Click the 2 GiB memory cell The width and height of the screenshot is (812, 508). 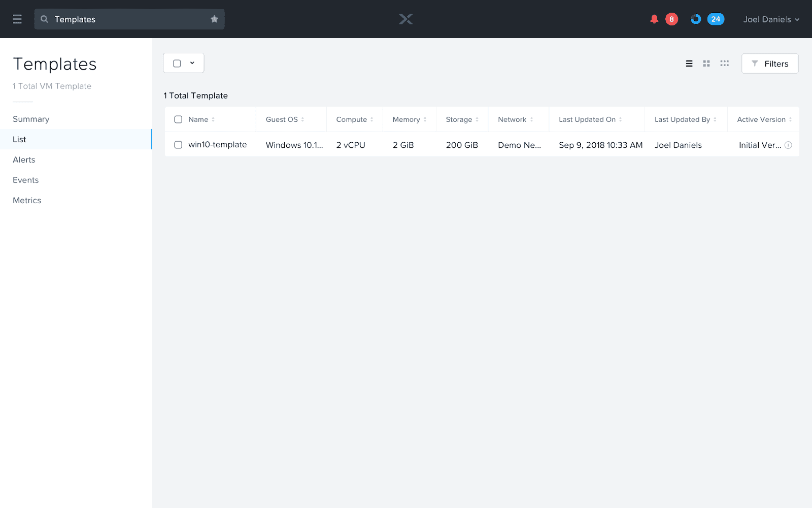(403, 145)
